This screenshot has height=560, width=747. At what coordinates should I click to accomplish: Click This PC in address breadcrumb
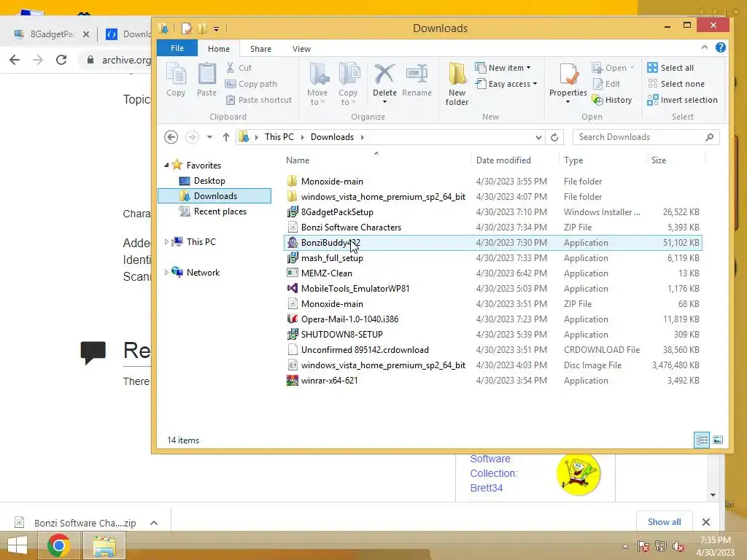[x=279, y=137]
